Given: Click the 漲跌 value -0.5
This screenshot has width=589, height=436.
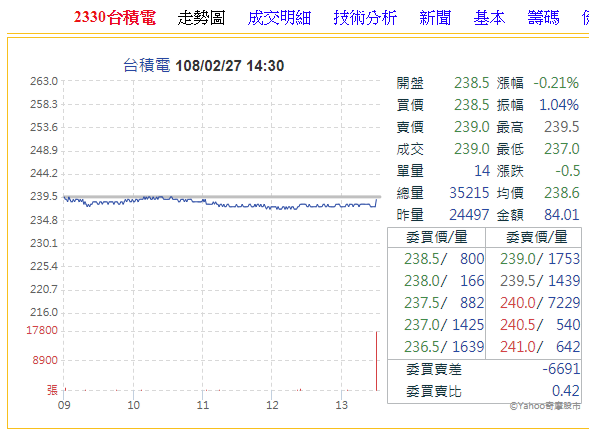Looking at the screenshot, I should [x=568, y=171].
